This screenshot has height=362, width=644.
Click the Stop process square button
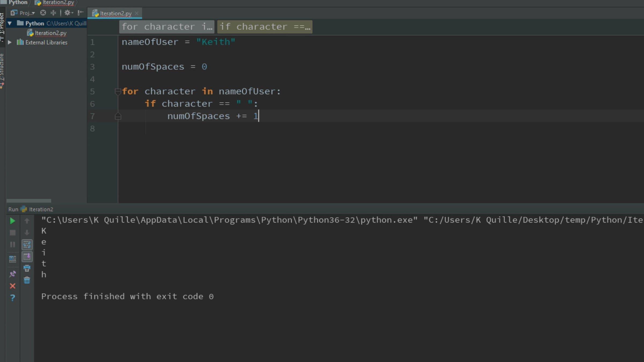coord(12,232)
